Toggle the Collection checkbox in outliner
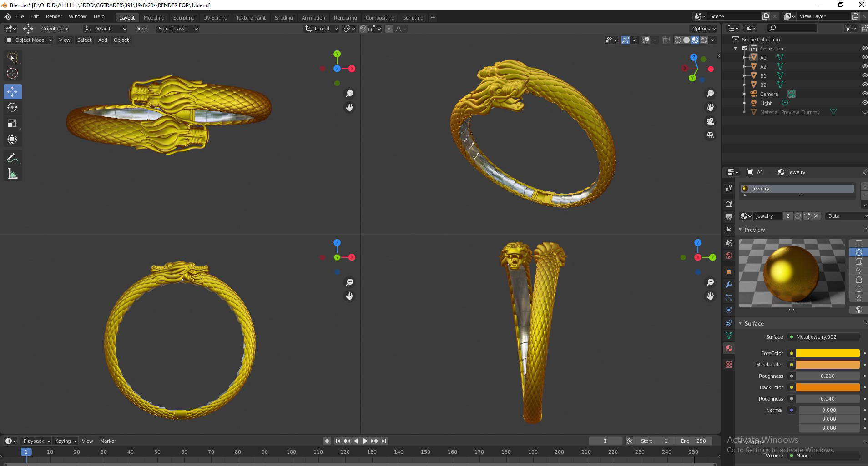Viewport: 868px width, 466px height. (x=745, y=49)
